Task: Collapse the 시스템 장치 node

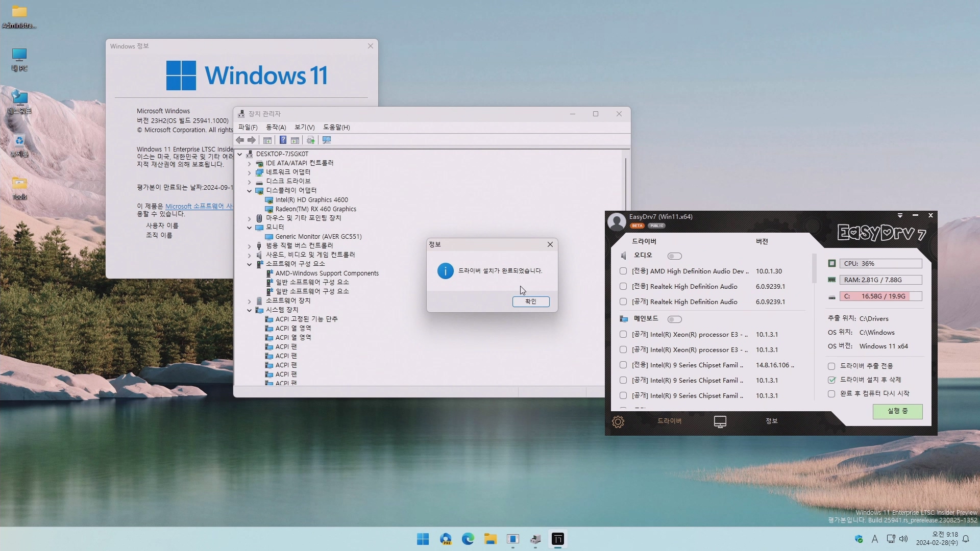Action: click(x=250, y=310)
